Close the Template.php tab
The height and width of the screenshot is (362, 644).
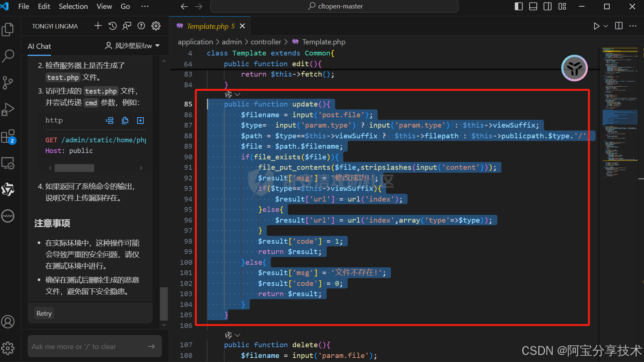pyautogui.click(x=242, y=26)
